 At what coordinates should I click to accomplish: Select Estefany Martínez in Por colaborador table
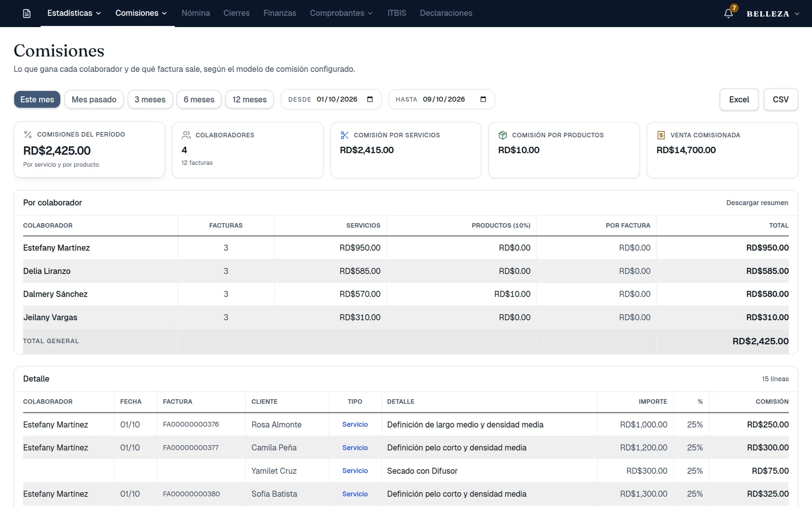coord(406,247)
